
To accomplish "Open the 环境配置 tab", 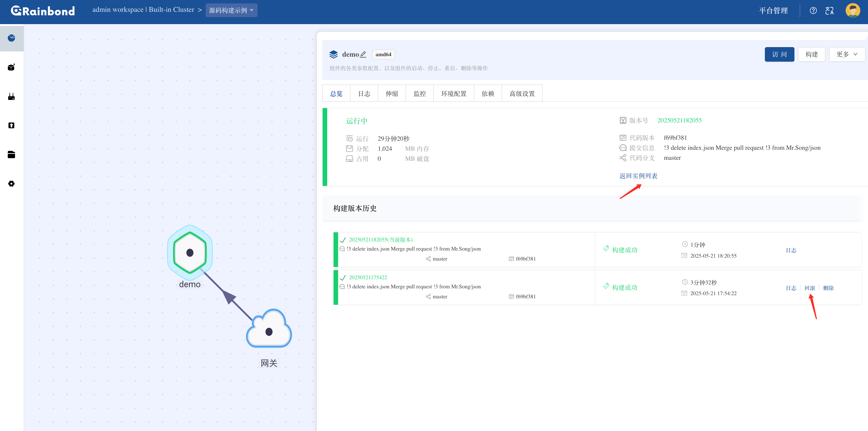I will 454,94.
